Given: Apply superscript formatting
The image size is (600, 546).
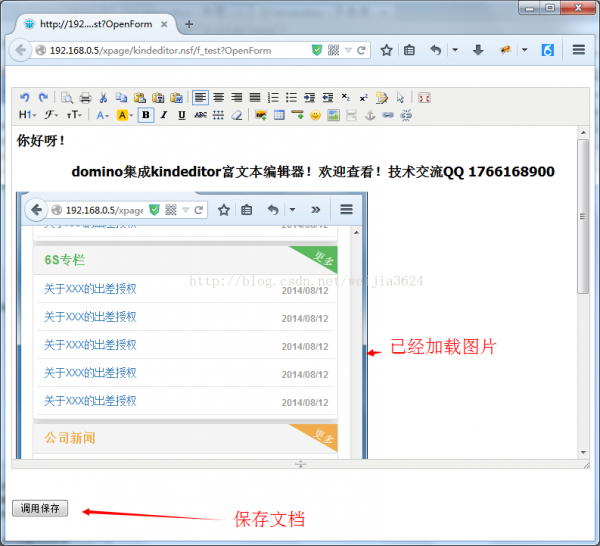Looking at the screenshot, I should 364,98.
